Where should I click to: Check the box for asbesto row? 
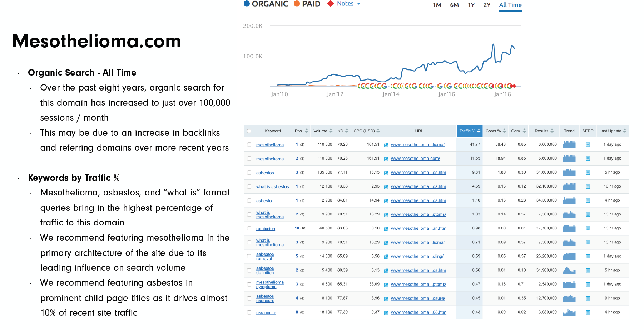point(249,200)
